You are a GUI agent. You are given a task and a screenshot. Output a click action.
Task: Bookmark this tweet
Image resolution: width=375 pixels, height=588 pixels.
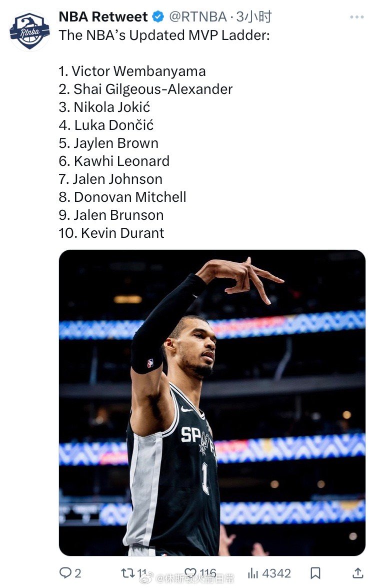315,573
